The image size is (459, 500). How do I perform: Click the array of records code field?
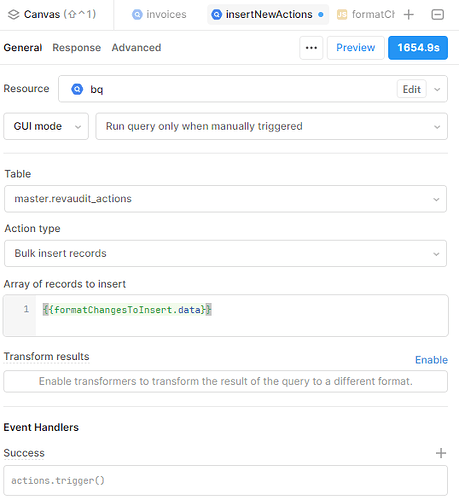click(226, 315)
